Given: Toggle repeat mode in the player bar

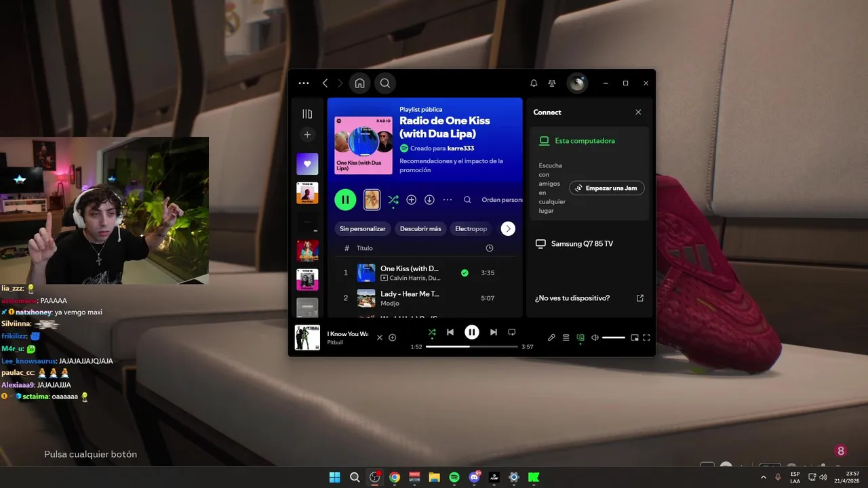Looking at the screenshot, I should 512,332.
